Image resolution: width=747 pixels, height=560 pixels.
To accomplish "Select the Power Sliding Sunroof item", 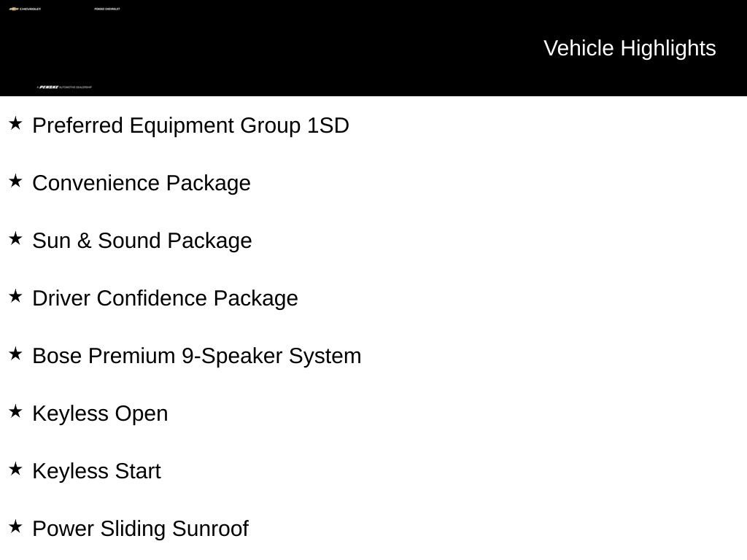I will (141, 529).
